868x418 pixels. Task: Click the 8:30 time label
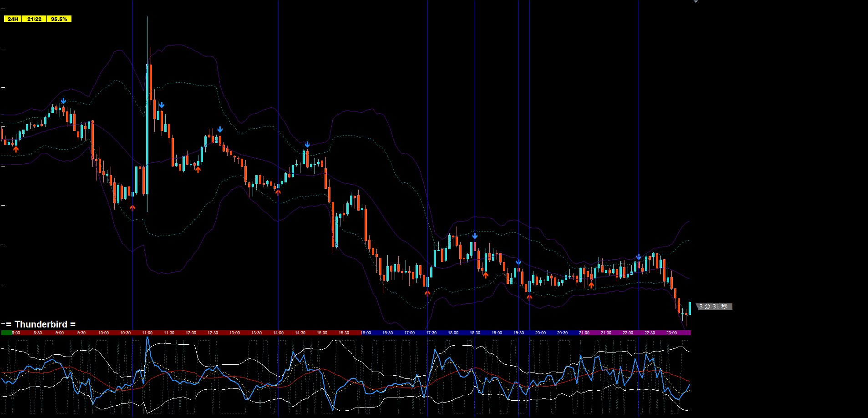click(x=38, y=333)
